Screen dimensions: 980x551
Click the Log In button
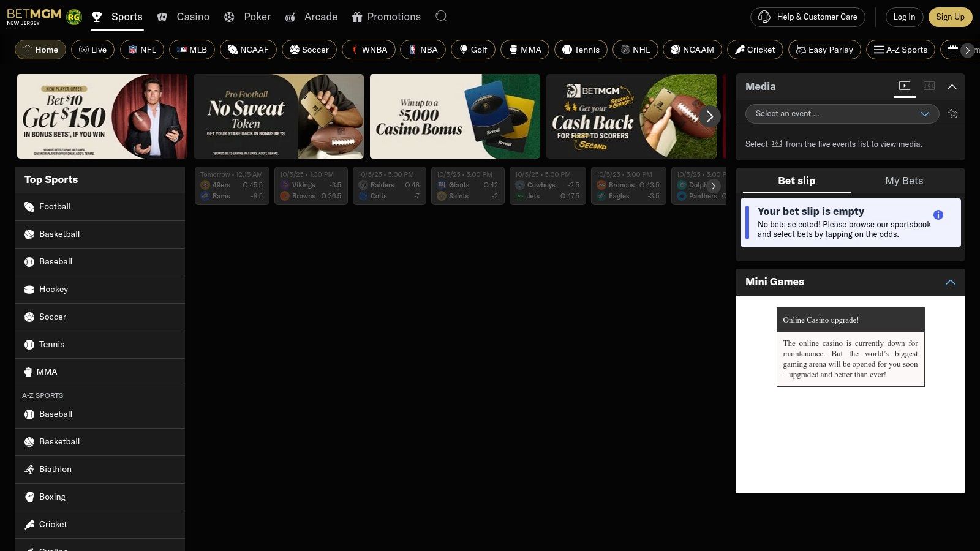(x=904, y=17)
